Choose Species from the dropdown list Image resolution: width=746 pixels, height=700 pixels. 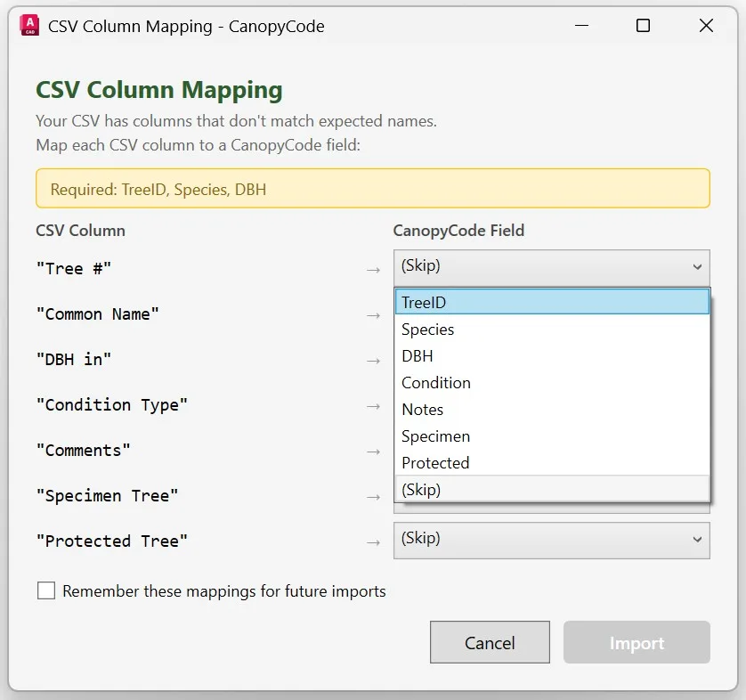(552, 330)
